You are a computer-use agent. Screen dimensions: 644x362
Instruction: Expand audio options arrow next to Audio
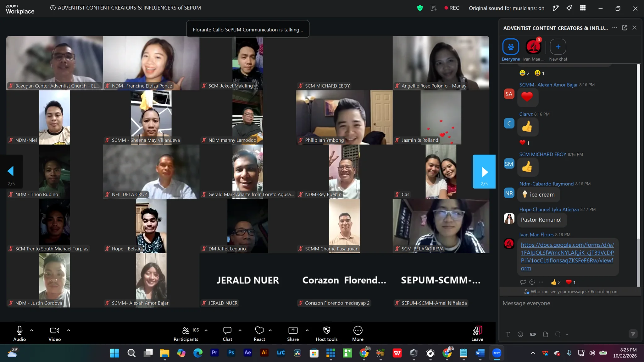(x=32, y=330)
